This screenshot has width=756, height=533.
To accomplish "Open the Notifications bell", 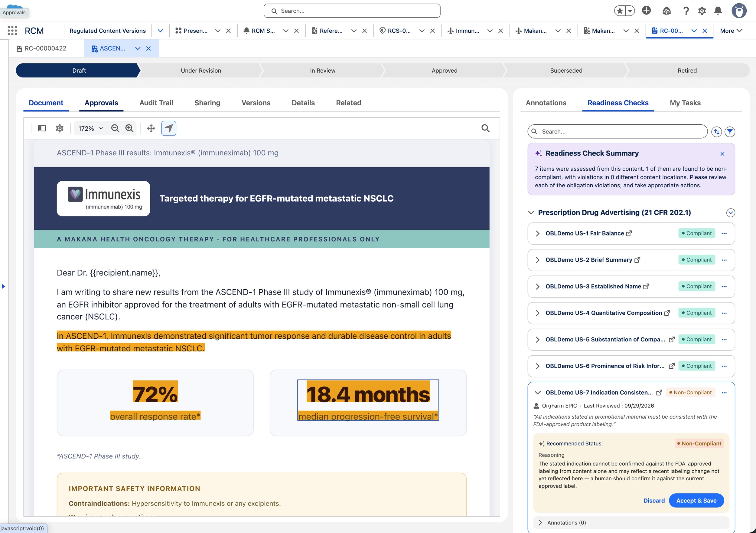I will pyautogui.click(x=718, y=11).
